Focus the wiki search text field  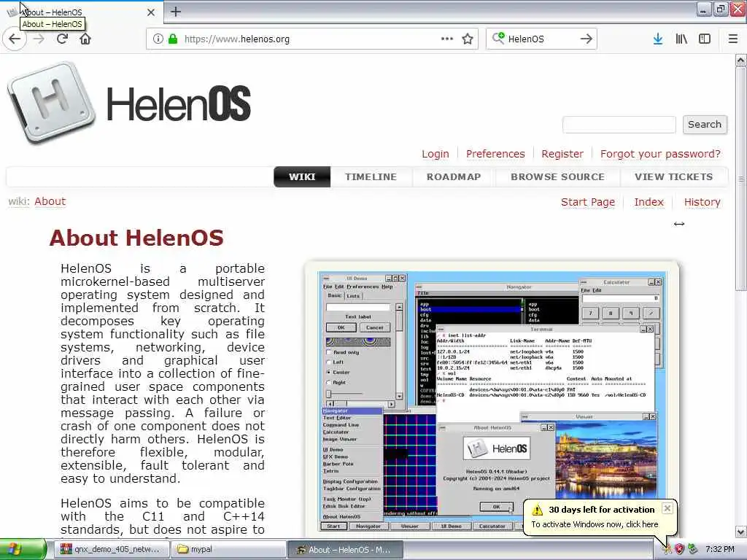point(619,125)
